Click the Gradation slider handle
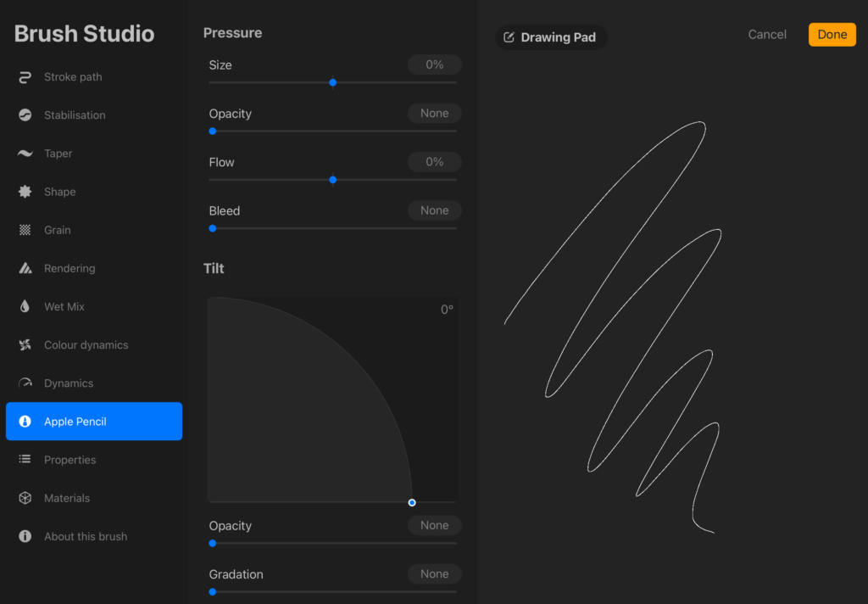The height and width of the screenshot is (604, 868). [213, 592]
